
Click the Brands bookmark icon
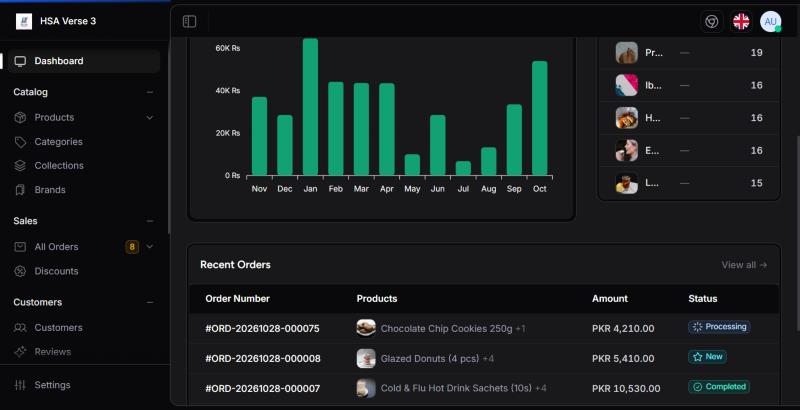20,190
